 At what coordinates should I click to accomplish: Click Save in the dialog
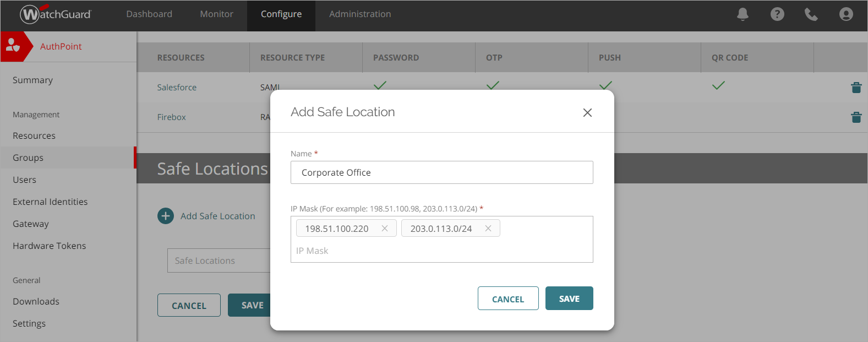tap(569, 298)
